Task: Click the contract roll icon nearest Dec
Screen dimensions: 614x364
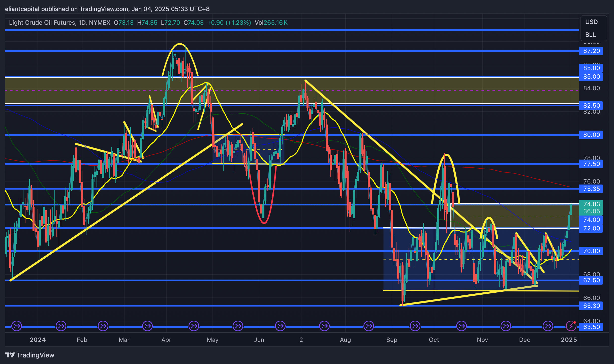Action: click(506, 326)
